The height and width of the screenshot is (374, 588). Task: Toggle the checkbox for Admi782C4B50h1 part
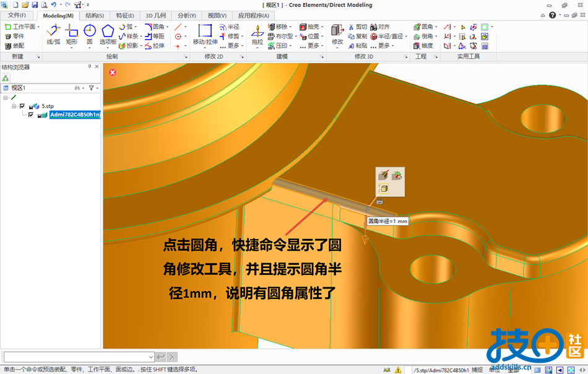point(30,115)
